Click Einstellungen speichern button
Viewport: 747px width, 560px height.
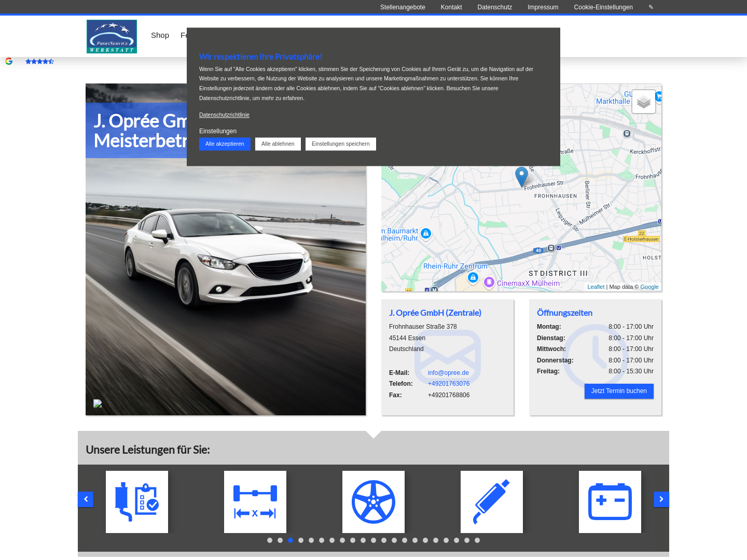pos(341,144)
